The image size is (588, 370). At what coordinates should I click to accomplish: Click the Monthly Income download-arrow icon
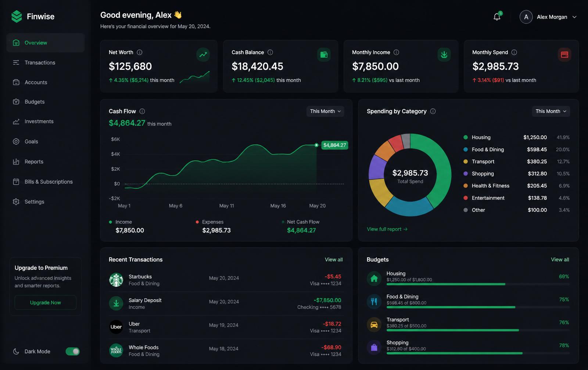[x=444, y=55]
